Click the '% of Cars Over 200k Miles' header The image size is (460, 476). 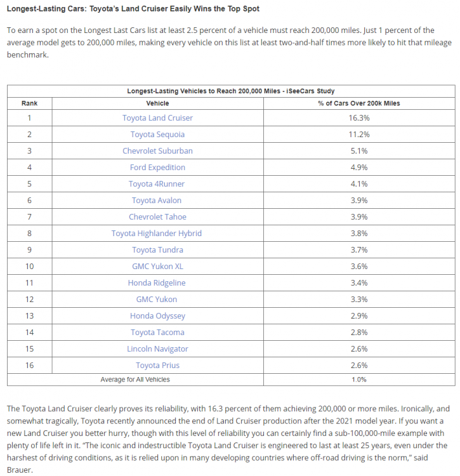[x=358, y=103]
